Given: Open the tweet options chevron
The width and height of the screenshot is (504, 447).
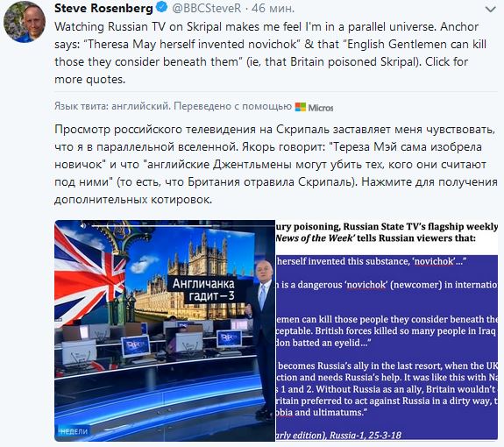Looking at the screenshot, I should point(490,10).
